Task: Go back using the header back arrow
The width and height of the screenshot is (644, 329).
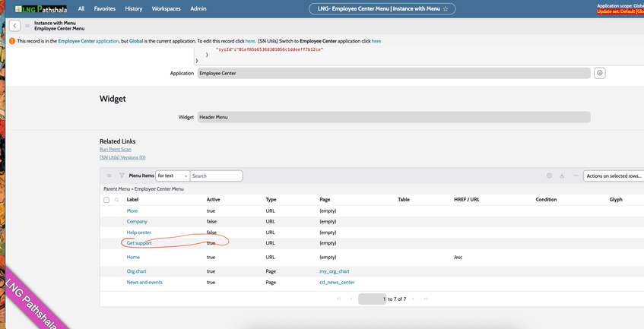Action: [x=14, y=26]
